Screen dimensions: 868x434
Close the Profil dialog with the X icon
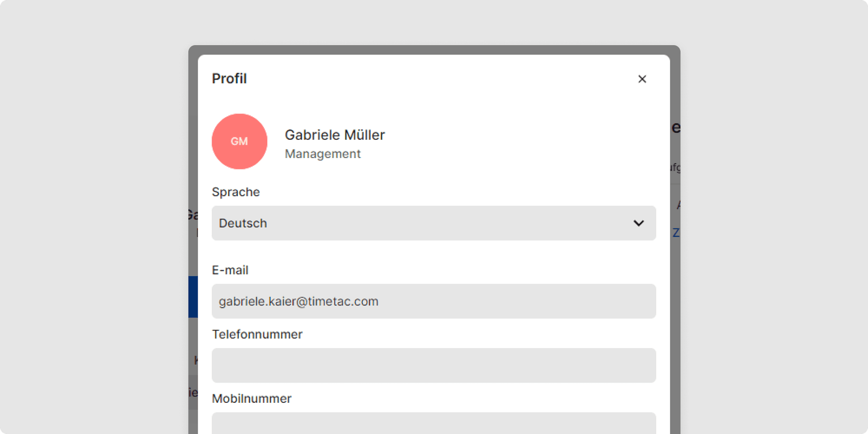(x=642, y=79)
